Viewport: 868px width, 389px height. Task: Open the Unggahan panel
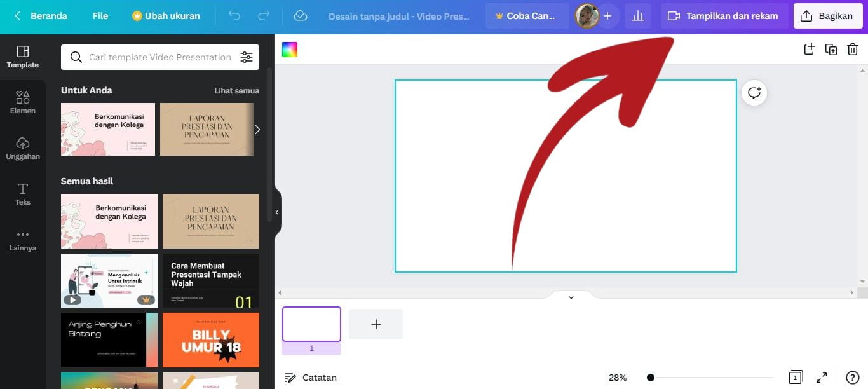tap(22, 147)
